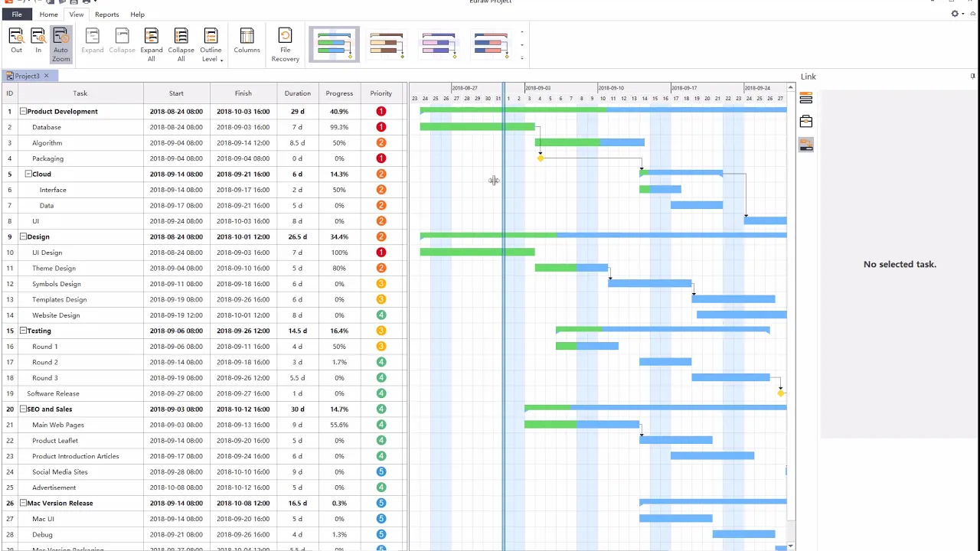
Task: Select the Symbols Design task row
Action: click(x=203, y=284)
